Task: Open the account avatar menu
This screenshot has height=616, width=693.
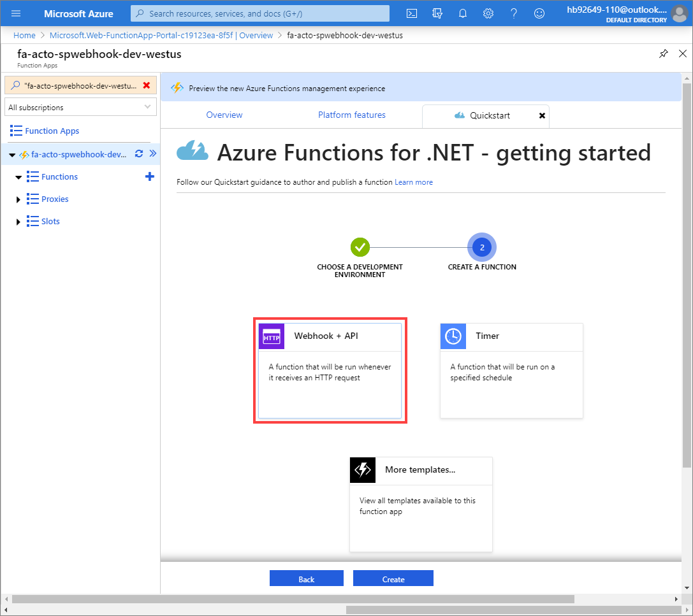Action: (x=680, y=13)
